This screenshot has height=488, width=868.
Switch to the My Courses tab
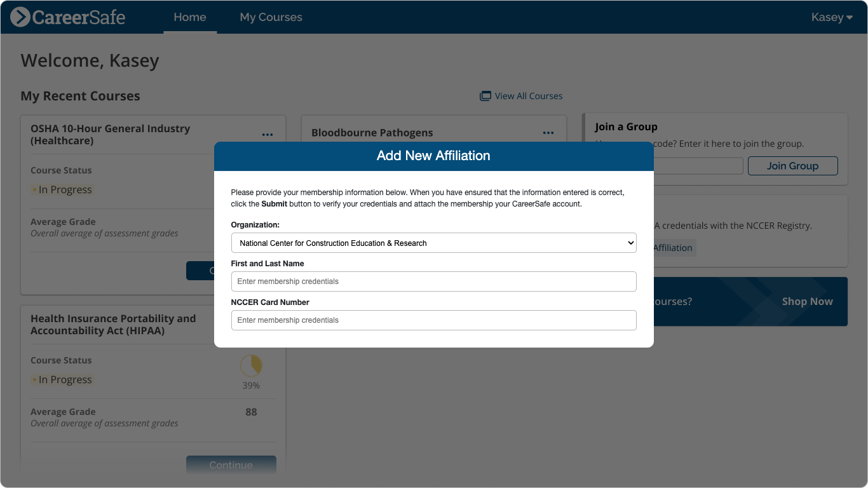click(271, 17)
